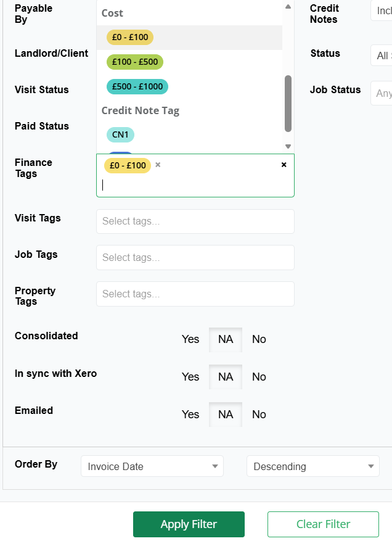
Task: Choose the £100 - £500 cost tag
Action: (x=135, y=62)
